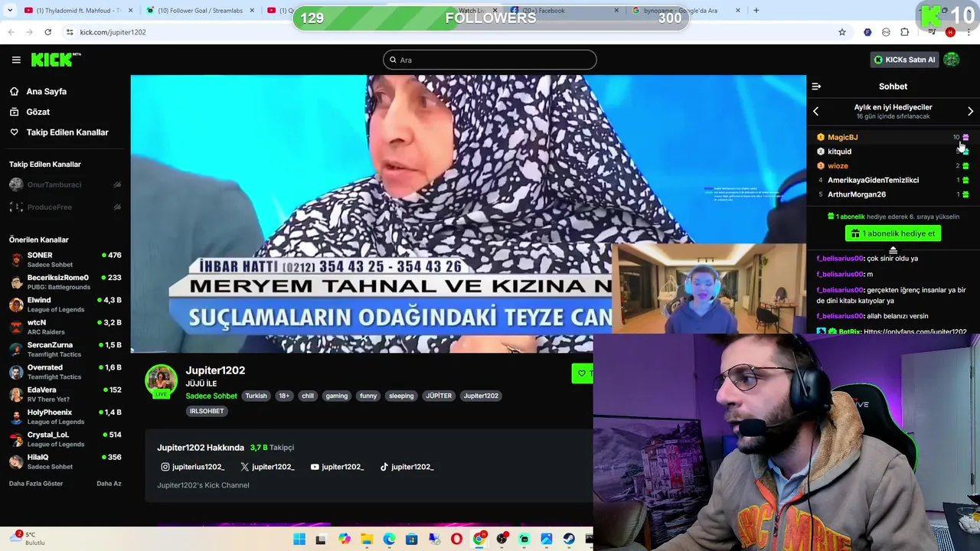Open wtcN ARC Raiders channel
This screenshot has height=551, width=980.
[65, 327]
